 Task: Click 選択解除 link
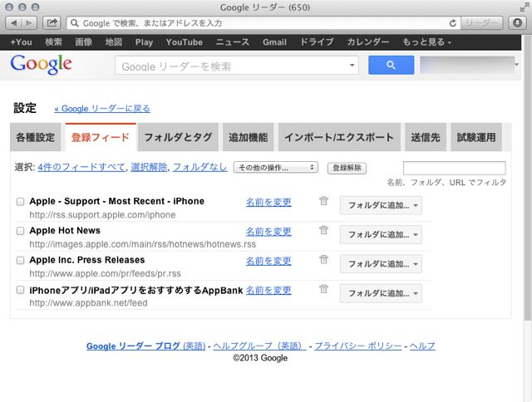point(149,167)
